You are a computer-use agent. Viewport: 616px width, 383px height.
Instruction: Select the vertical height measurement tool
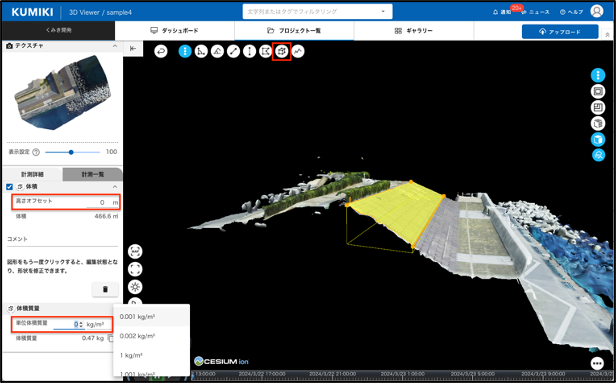tap(249, 51)
